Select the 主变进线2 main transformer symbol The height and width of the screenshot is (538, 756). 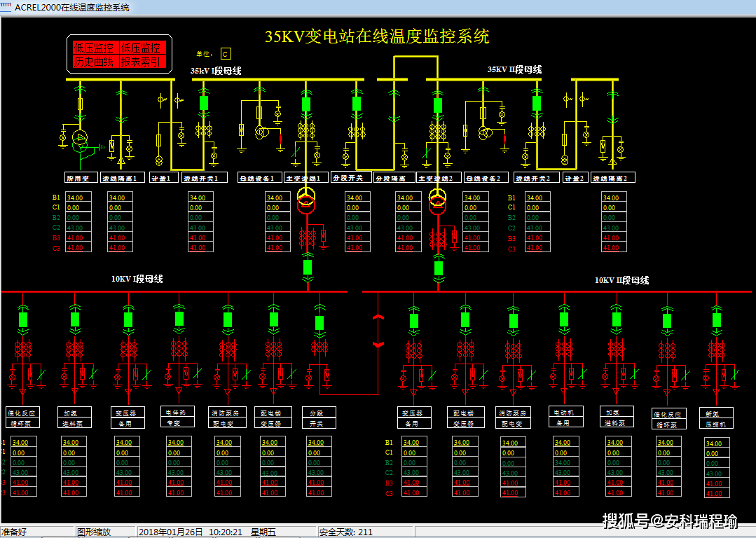[x=438, y=200]
